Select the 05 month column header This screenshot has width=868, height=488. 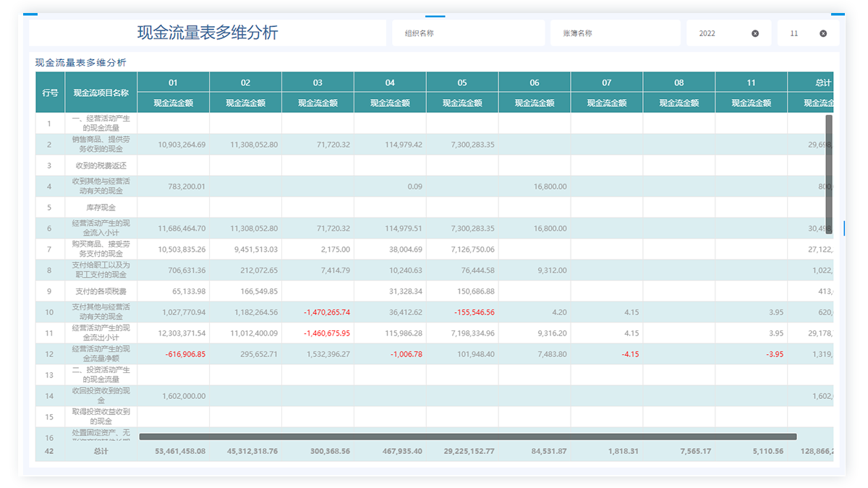click(x=462, y=82)
